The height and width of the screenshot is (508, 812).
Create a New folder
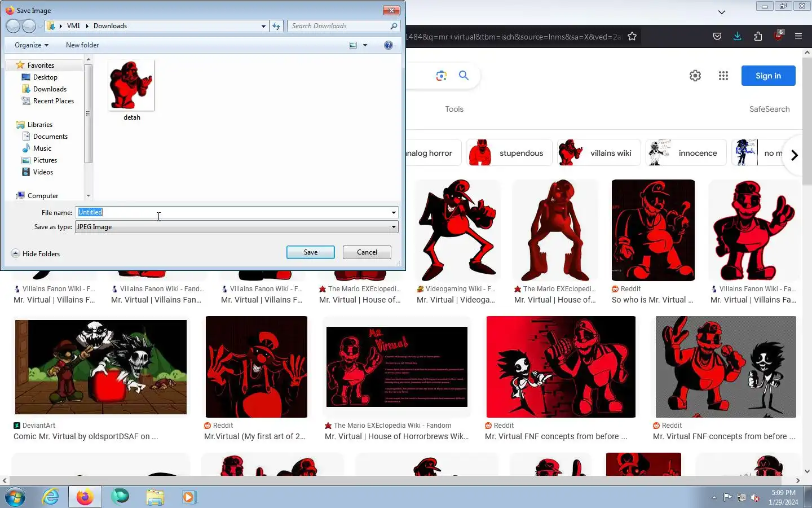(x=82, y=45)
